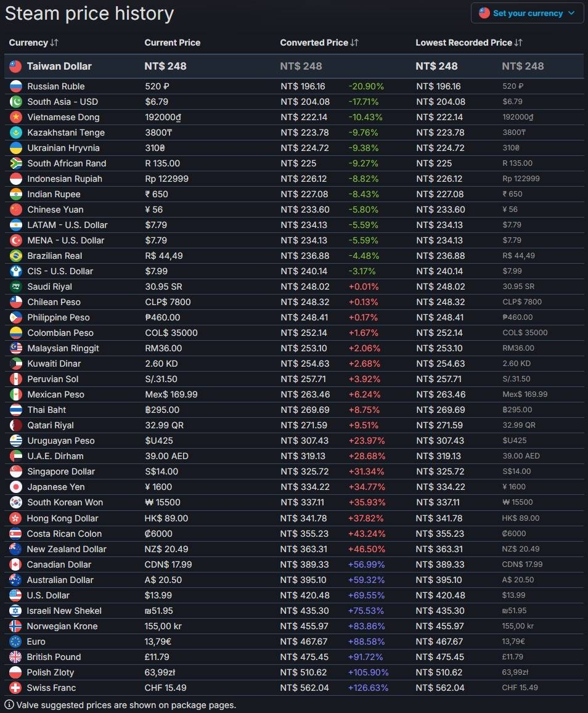Select the Uruguayan Peso currency name
The image size is (588, 713).
click(x=61, y=441)
